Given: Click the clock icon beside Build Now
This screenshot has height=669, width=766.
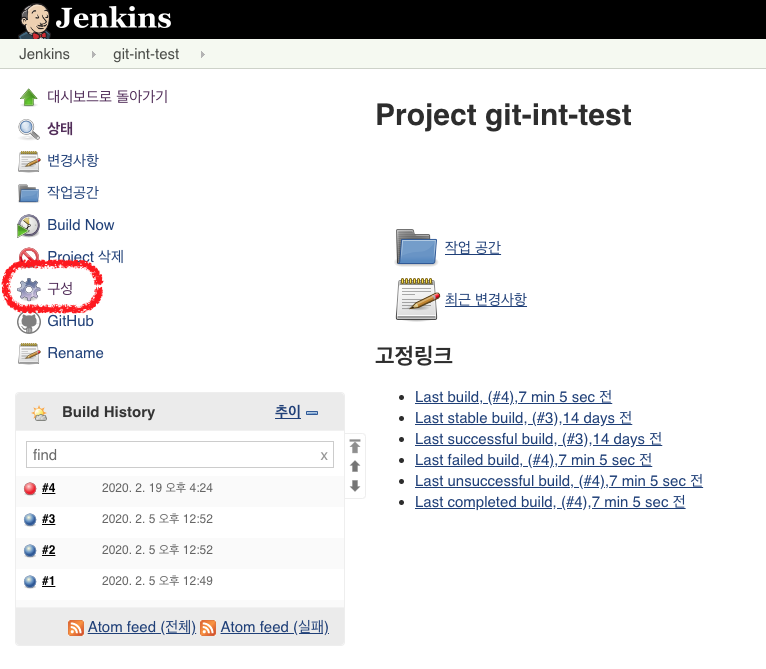Looking at the screenshot, I should coord(28,225).
